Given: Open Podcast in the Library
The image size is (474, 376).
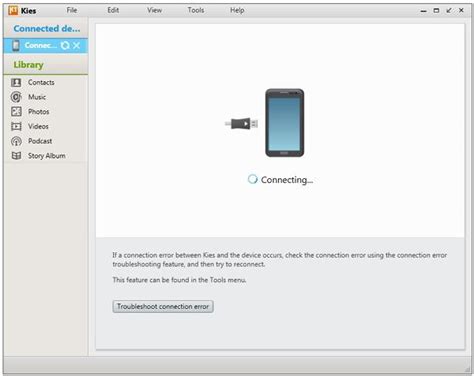Looking at the screenshot, I should coord(40,141).
